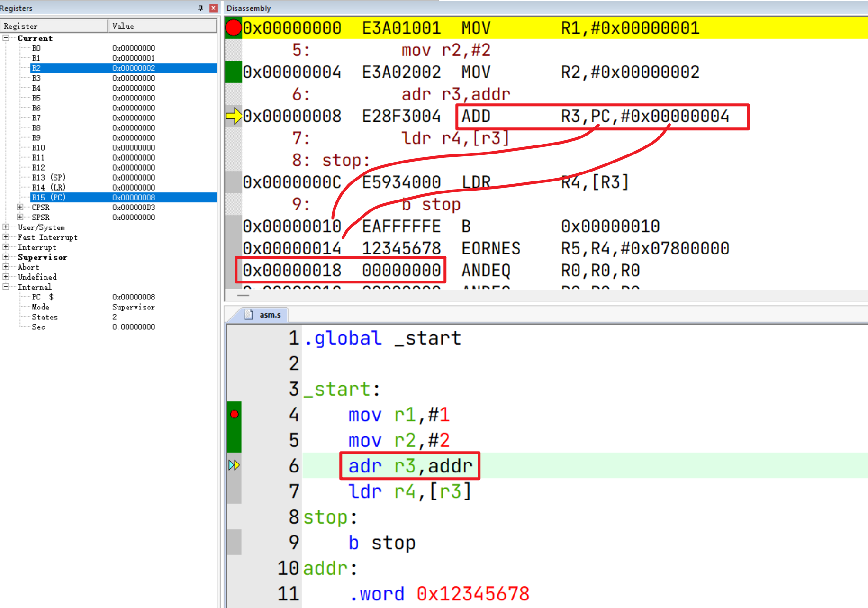Click the _start: label on line 3
This screenshot has width=868, height=608.
[x=342, y=389]
